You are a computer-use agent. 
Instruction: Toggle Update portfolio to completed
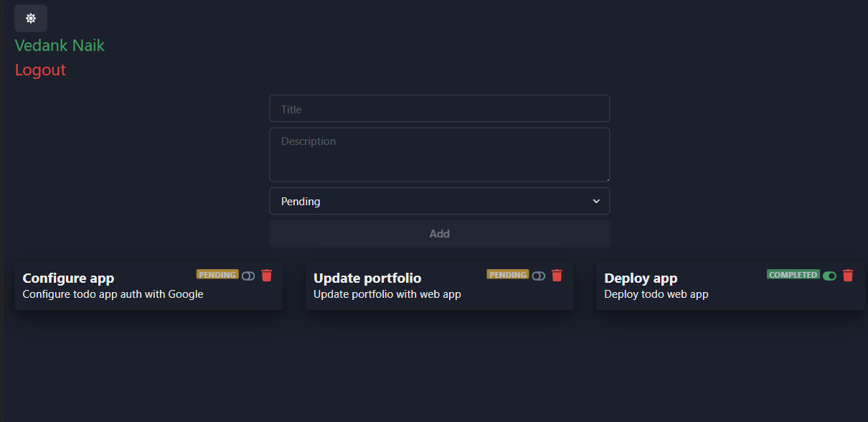pos(538,276)
